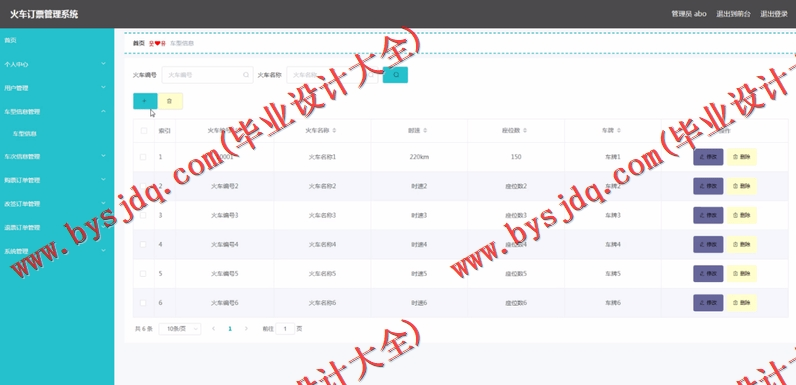Click the go-to-page number input
Image resolution: width=796 pixels, height=385 pixels.
click(285, 329)
